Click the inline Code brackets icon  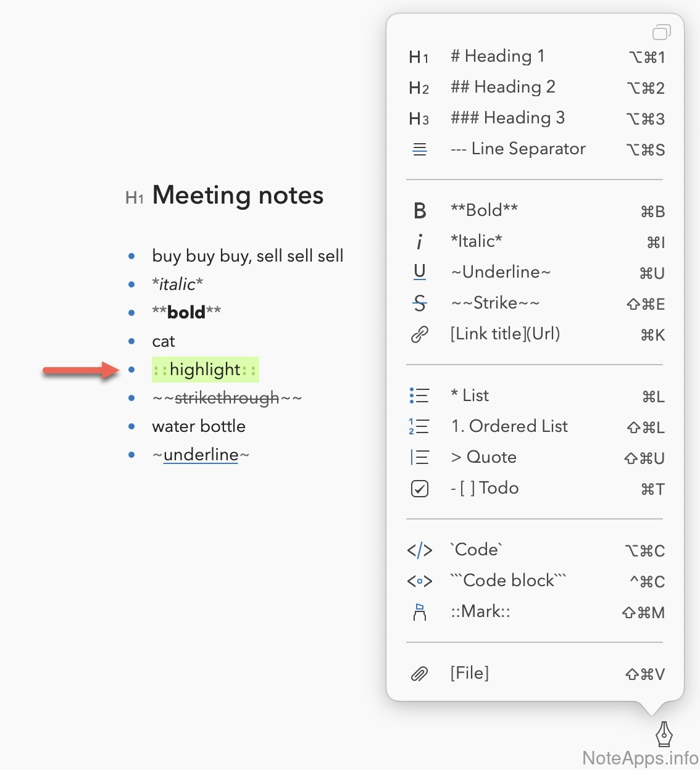point(420,550)
